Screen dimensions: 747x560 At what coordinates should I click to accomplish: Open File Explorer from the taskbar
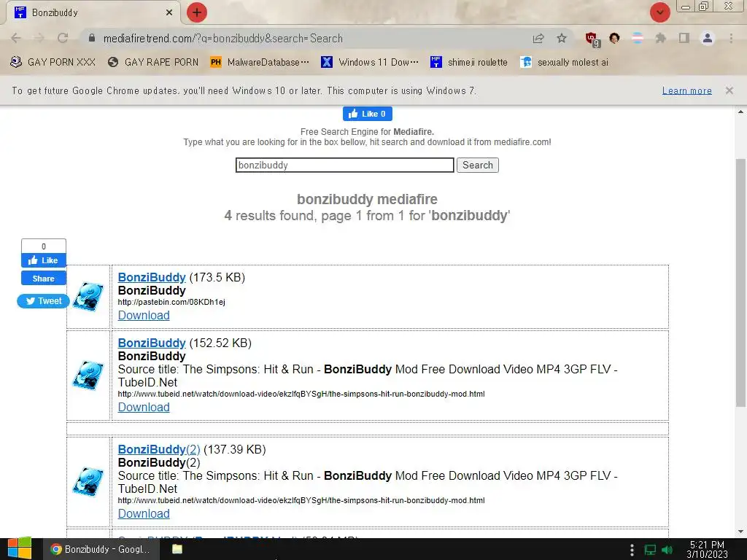[x=177, y=549]
